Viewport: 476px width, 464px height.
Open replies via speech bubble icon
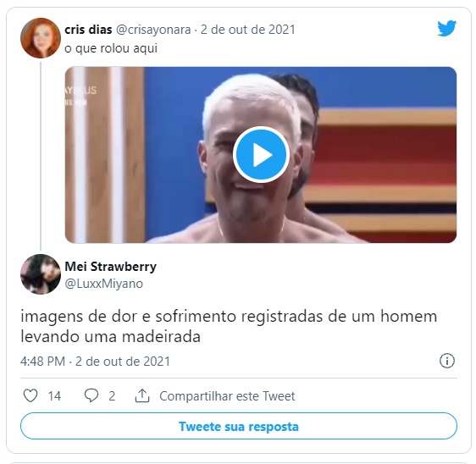[x=91, y=395]
